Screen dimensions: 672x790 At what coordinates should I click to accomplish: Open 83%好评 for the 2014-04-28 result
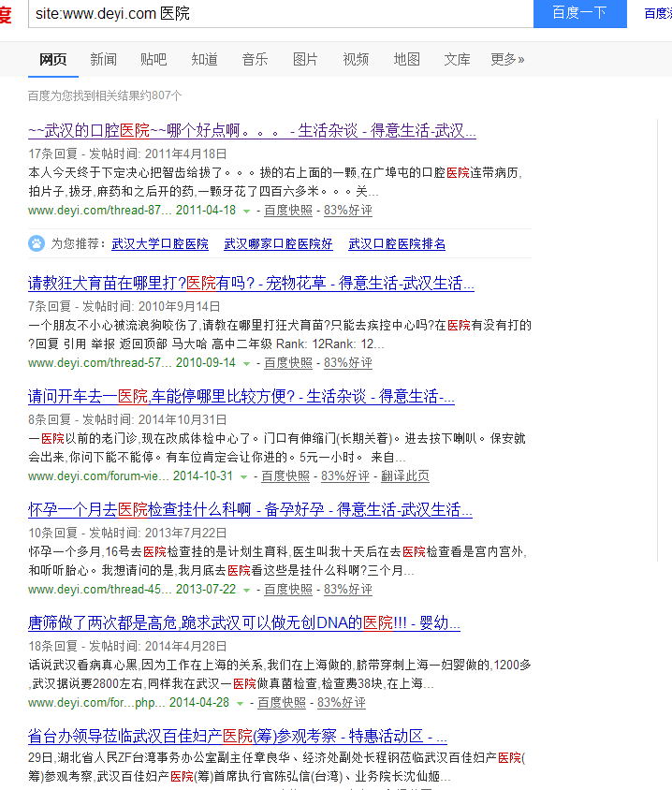point(342,703)
